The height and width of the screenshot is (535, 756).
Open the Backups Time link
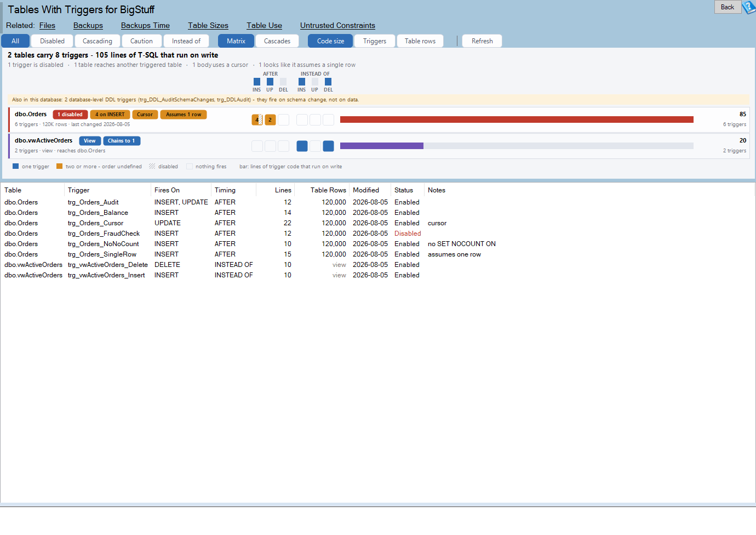pos(145,26)
